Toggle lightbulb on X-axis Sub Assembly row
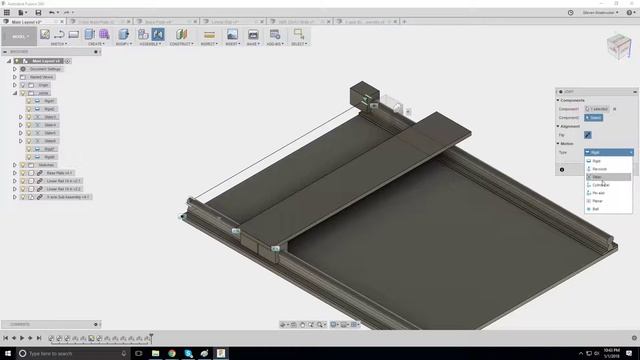The image size is (640, 360). (x=23, y=197)
